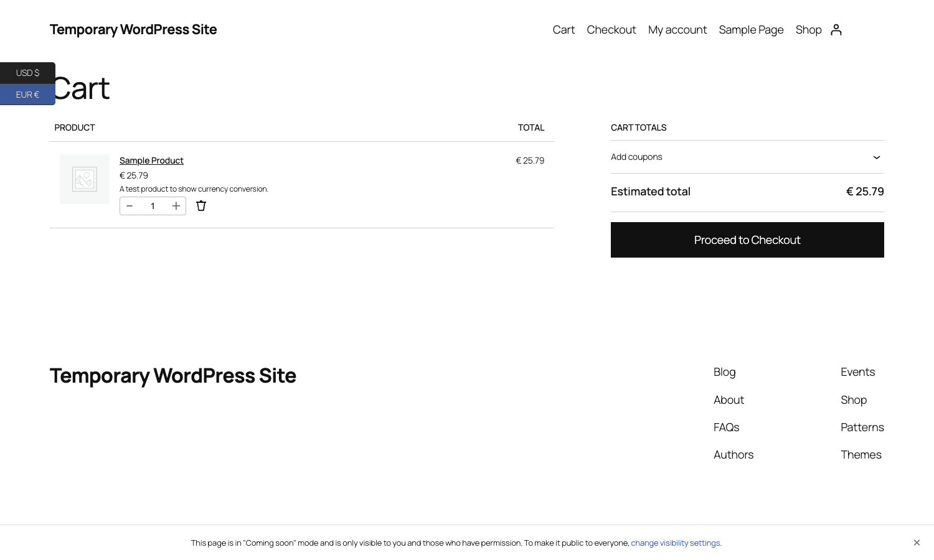The image size is (934, 560).
Task: Open the Sample Product link
Action: [x=151, y=161]
